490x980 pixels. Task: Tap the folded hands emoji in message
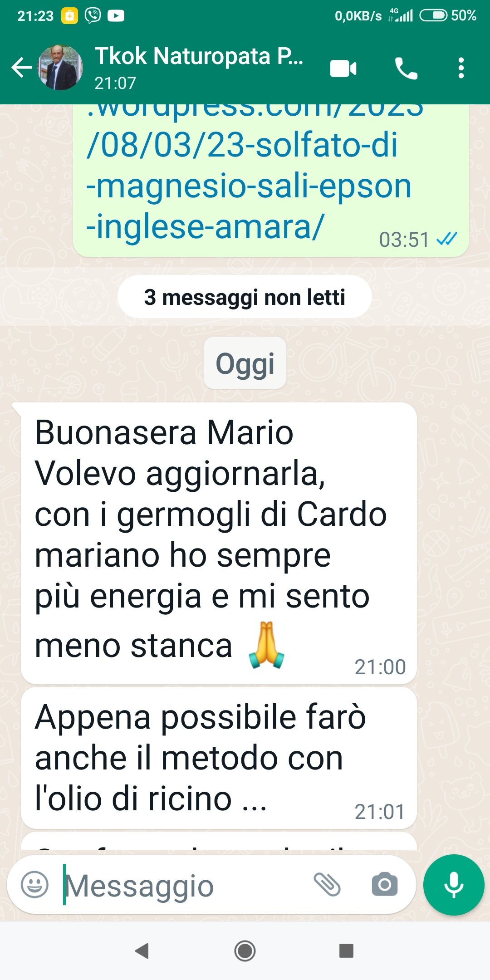[x=266, y=645]
